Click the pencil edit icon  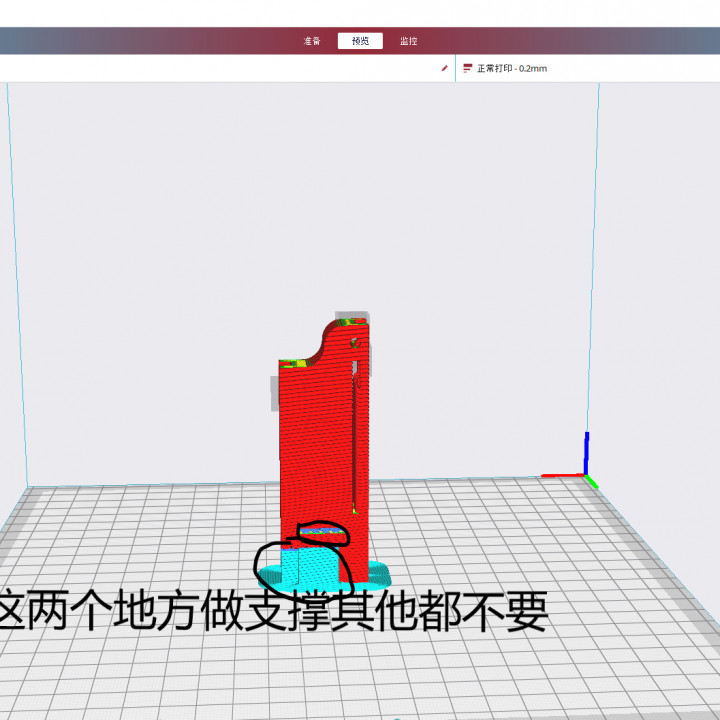coord(444,68)
